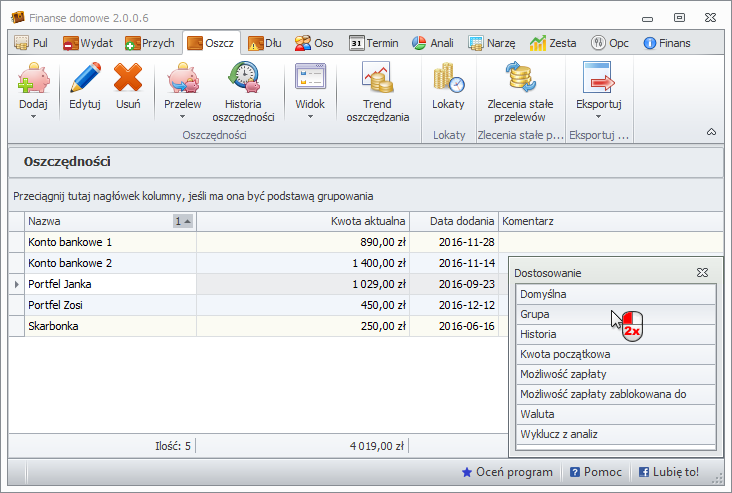Click the Oceń program link
Viewport: 732px width, 493px height.
(x=506, y=472)
